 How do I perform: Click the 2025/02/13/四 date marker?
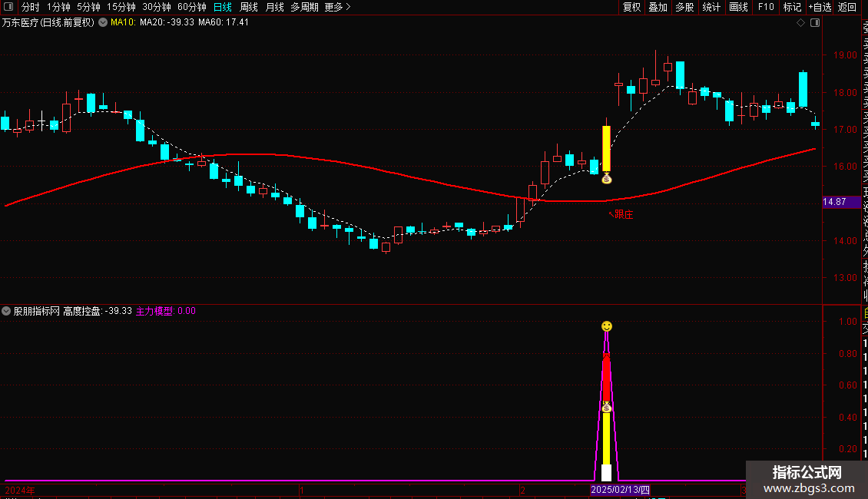[620, 490]
